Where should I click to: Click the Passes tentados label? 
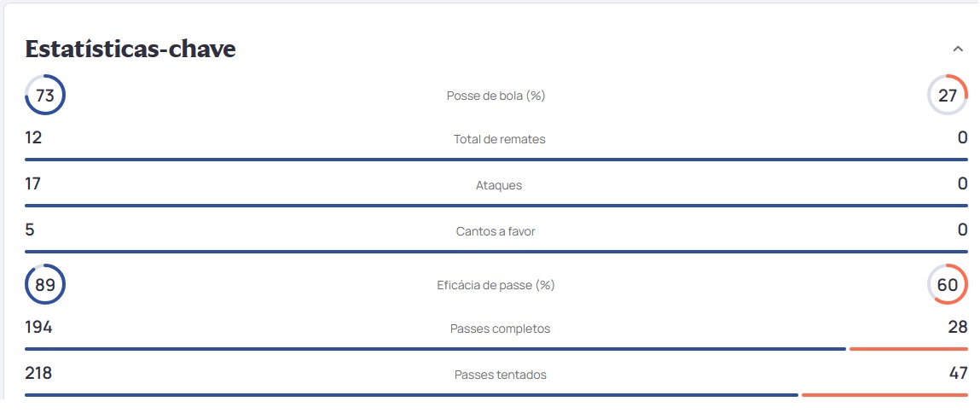click(x=500, y=375)
